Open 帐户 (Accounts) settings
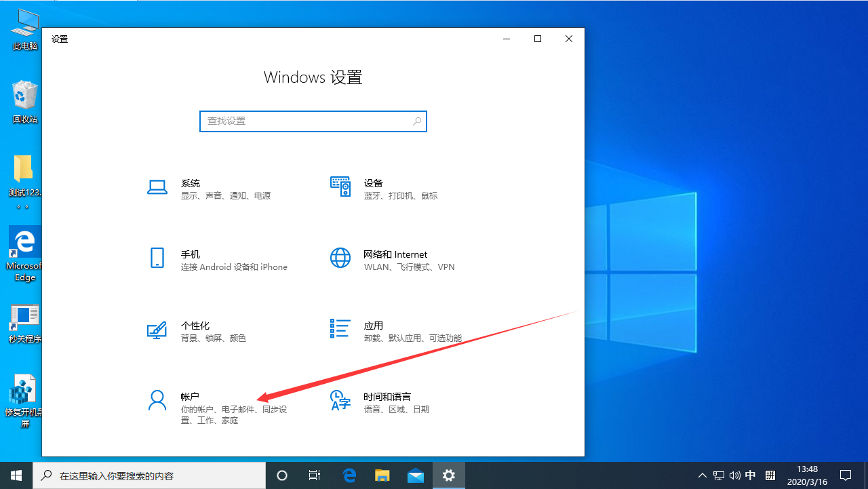The width and height of the screenshot is (868, 489). (x=203, y=402)
